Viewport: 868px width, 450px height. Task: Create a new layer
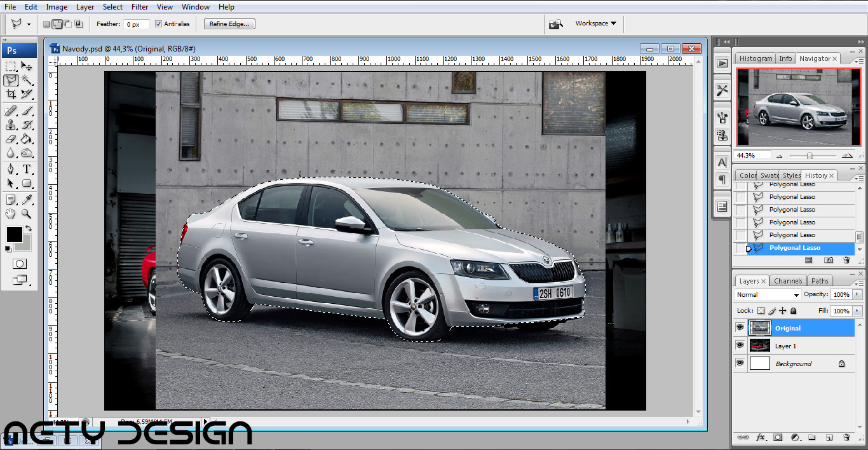[x=829, y=437]
